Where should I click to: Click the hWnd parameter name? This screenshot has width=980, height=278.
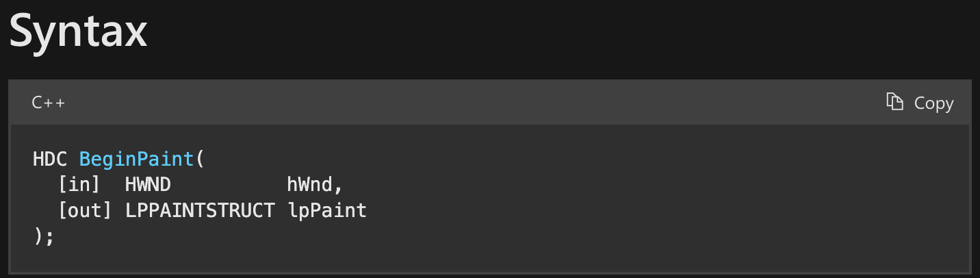point(309,185)
